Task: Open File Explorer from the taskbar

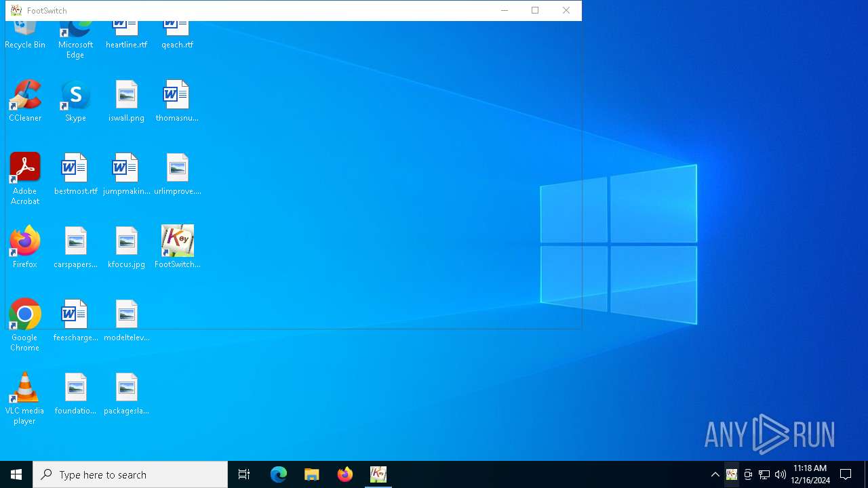Action: click(x=312, y=474)
